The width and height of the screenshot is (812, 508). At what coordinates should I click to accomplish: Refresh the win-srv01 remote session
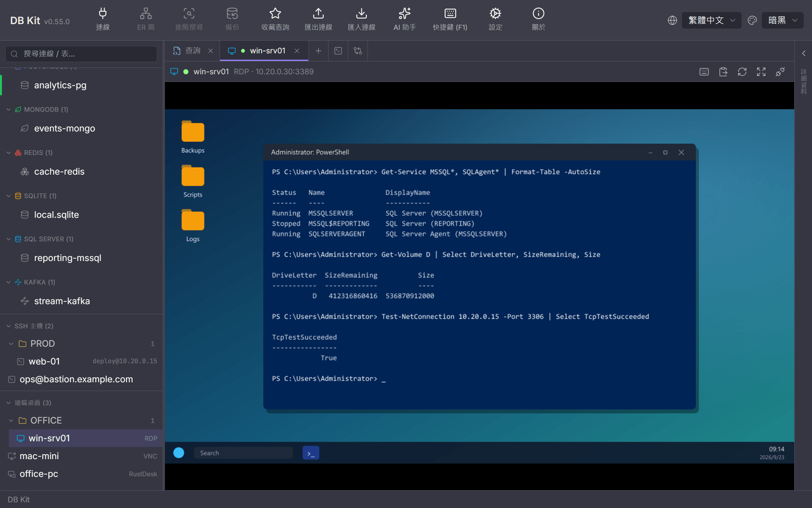[x=742, y=72]
